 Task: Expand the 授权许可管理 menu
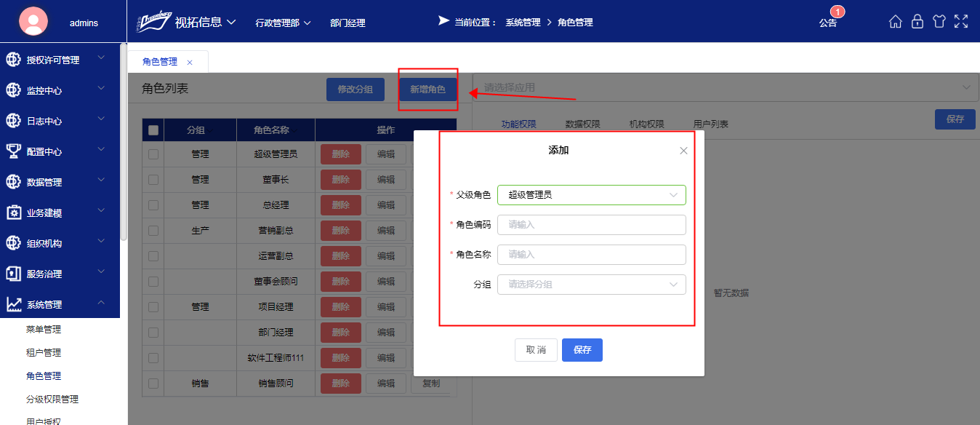click(x=102, y=57)
